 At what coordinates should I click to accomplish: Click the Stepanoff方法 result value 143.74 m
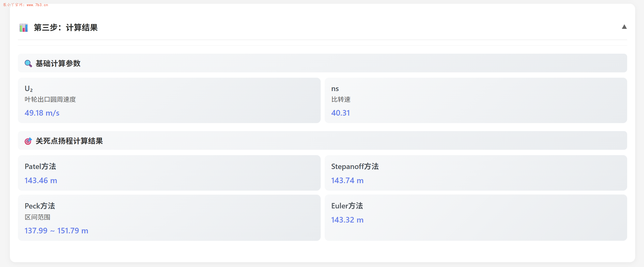[347, 180]
